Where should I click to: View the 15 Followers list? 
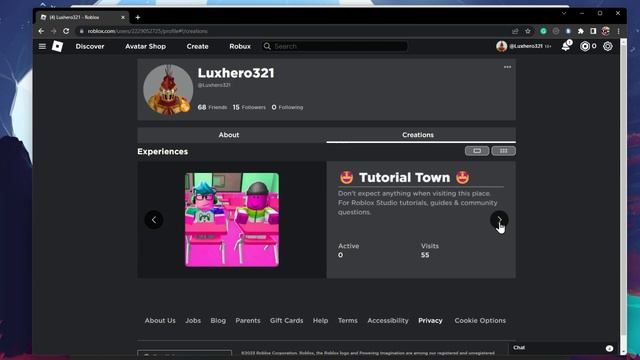tap(249, 107)
